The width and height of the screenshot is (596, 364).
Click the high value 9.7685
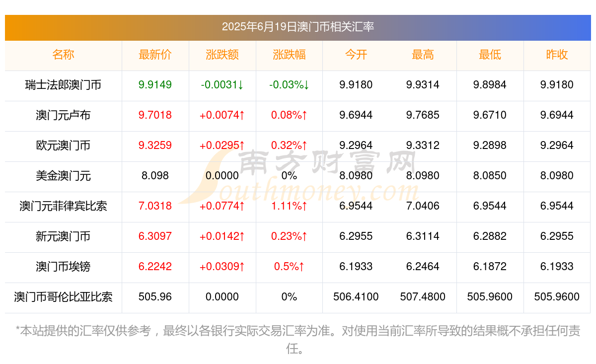[423, 115]
